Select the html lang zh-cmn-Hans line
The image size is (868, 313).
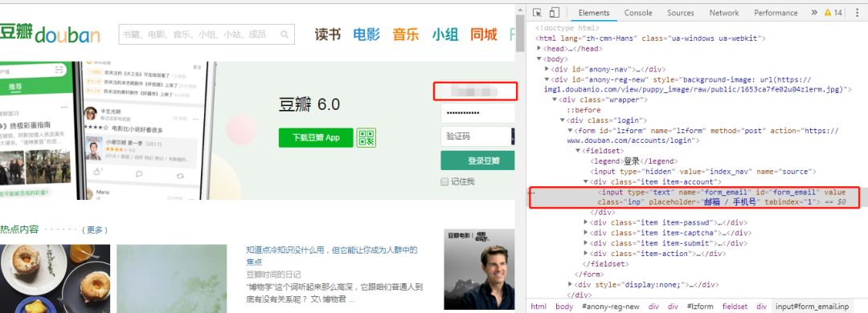(x=650, y=39)
